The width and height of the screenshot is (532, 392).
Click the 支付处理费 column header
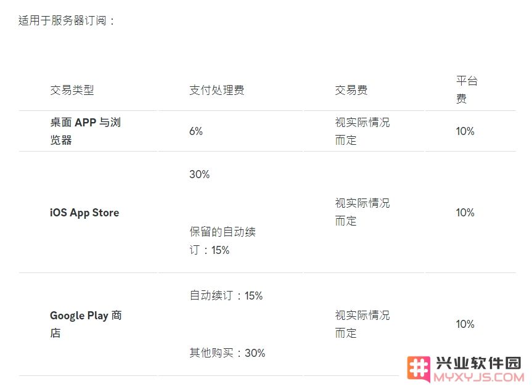(x=217, y=90)
